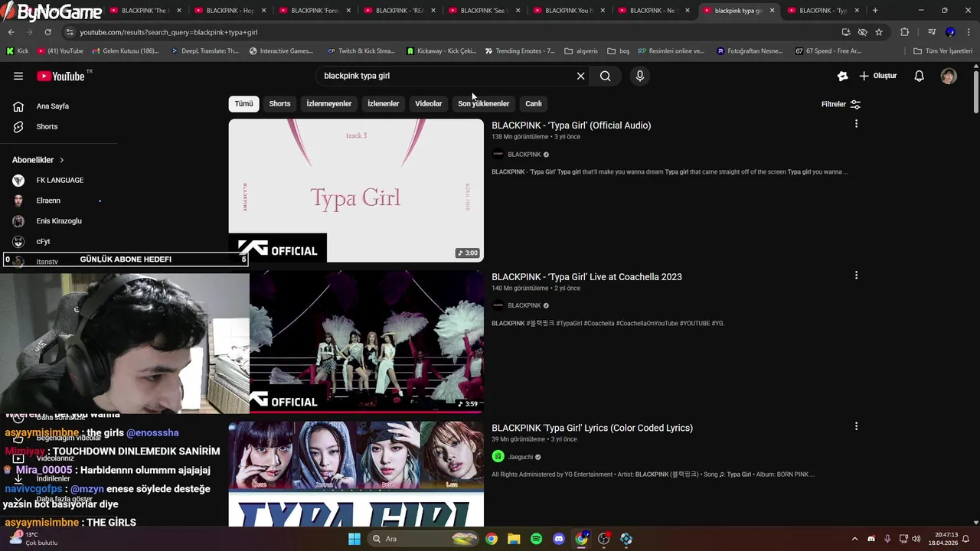Open Spotify from taskbar
Viewport: 980px width, 551px height.
tap(537, 539)
